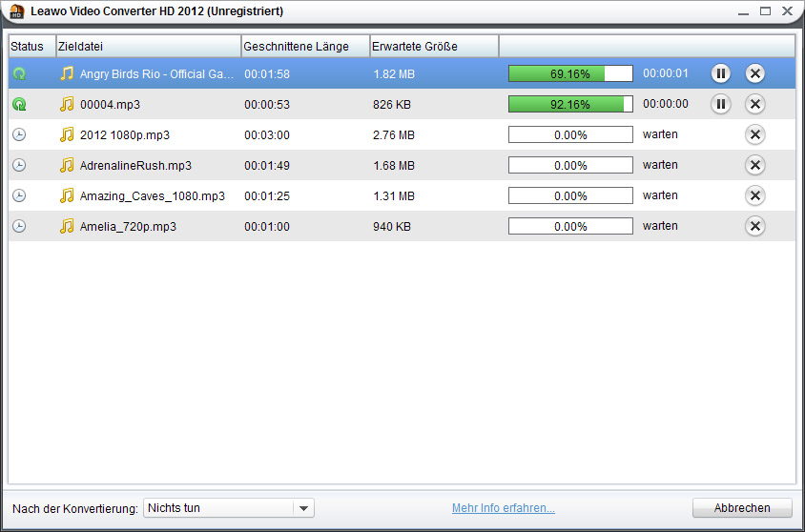
Task: Click the waiting clock icon for AdrenalineRush.mp3
Action: (19, 165)
